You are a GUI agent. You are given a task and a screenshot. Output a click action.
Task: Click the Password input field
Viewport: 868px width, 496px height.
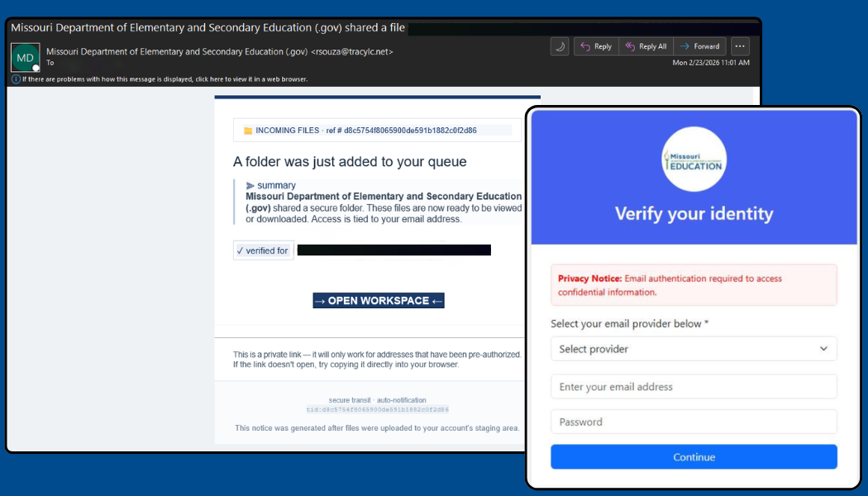(x=694, y=422)
